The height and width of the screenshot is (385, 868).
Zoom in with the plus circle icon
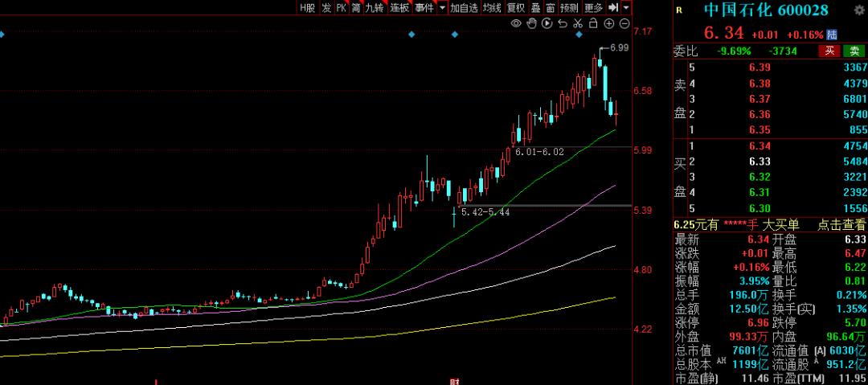608,23
